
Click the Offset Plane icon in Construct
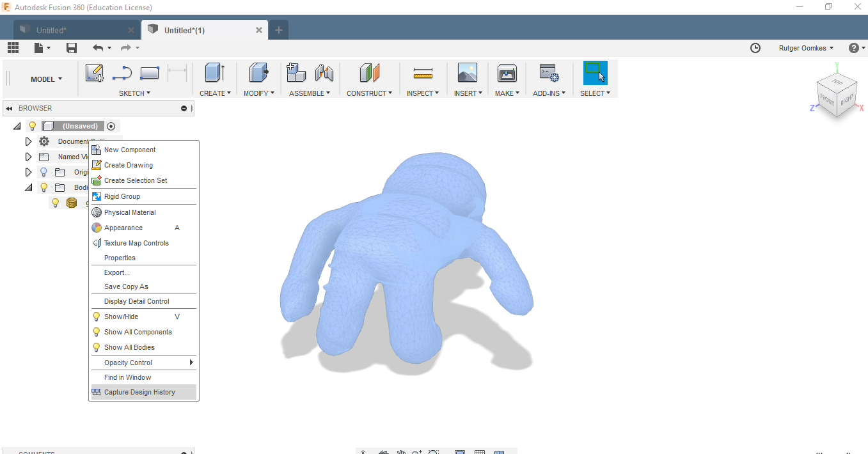click(x=370, y=73)
